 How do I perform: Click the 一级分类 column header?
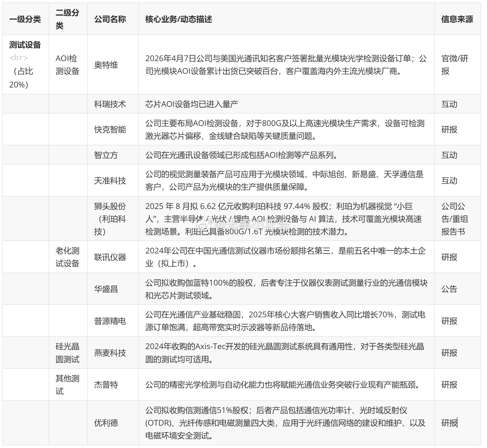click(x=25, y=19)
